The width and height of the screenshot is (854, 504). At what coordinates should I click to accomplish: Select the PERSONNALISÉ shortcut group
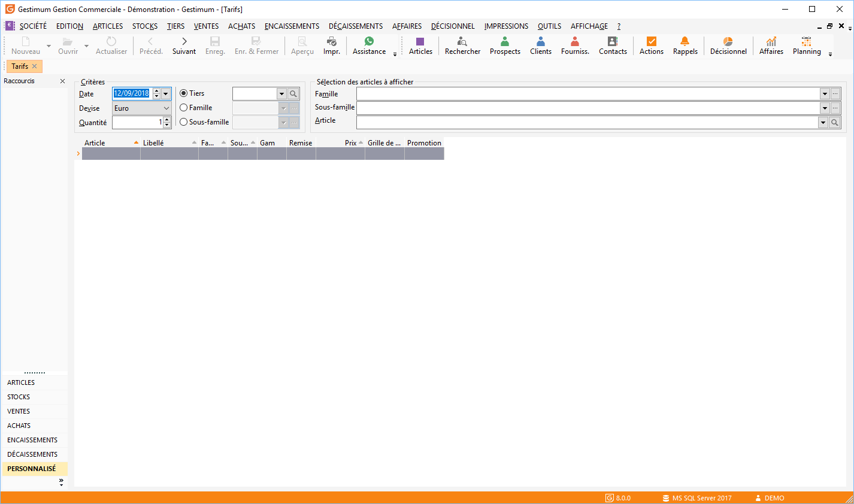(x=34, y=469)
